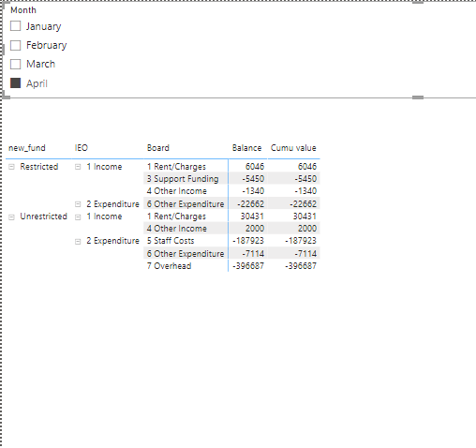Check the February month checkbox

15,45
